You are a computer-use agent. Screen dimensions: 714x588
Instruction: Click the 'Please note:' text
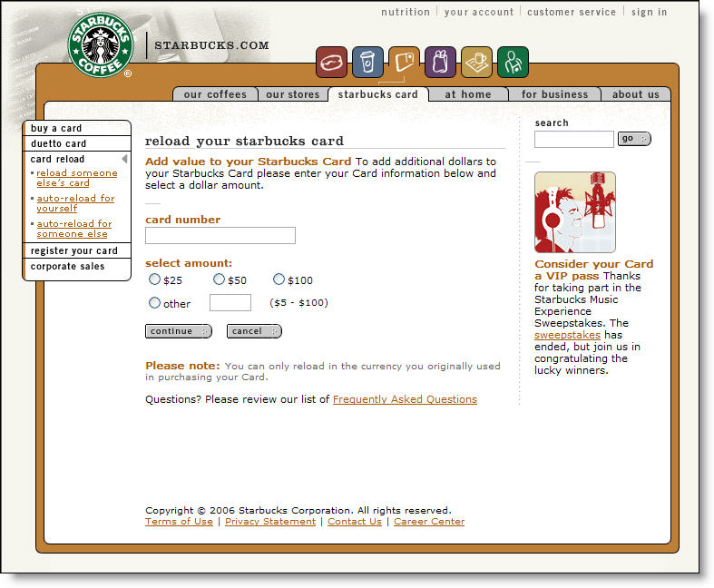(182, 366)
